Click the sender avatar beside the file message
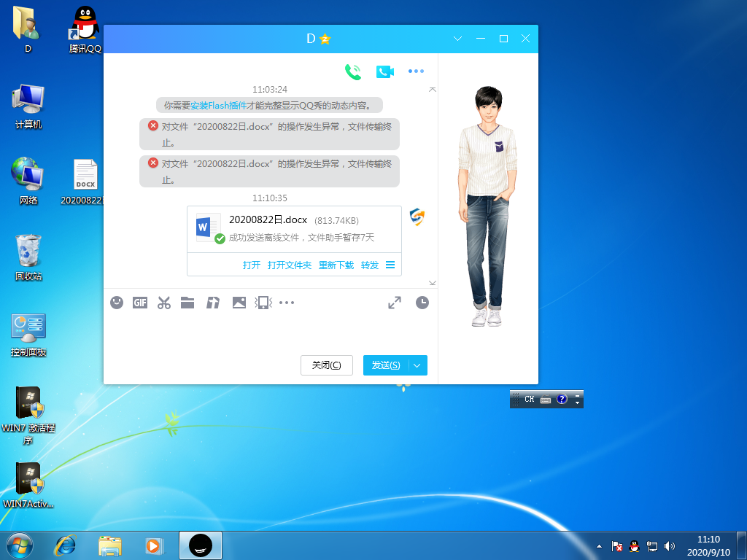Viewport: 747px width, 560px height. click(x=417, y=217)
